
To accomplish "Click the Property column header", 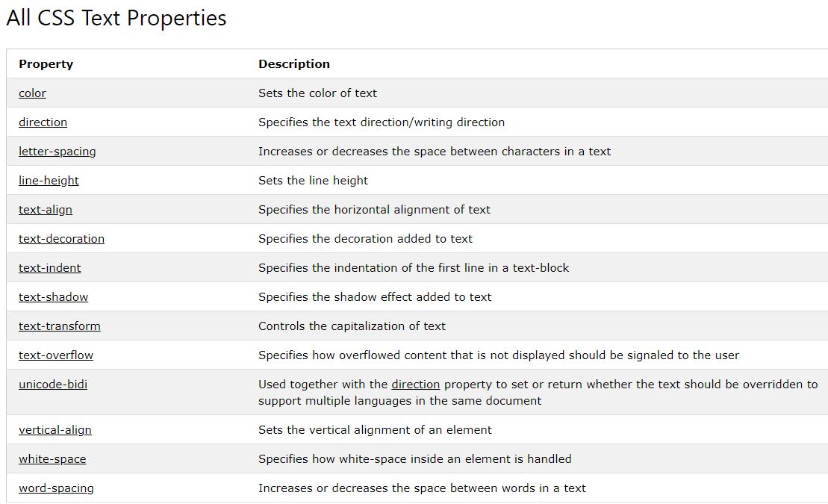I will [46, 64].
